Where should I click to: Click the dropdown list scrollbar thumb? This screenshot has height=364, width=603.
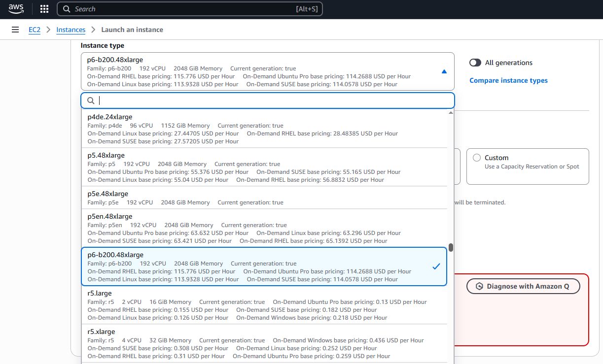tap(451, 247)
